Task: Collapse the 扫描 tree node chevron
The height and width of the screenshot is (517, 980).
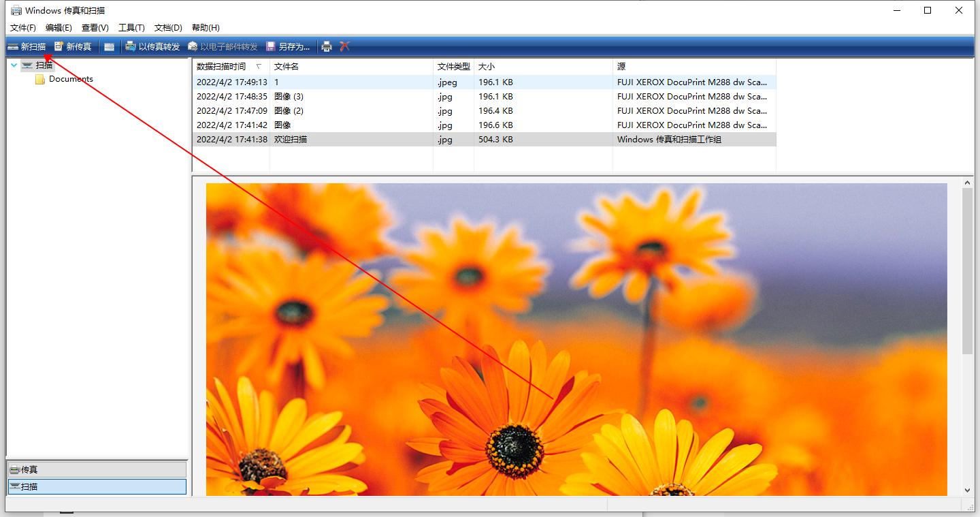Action: (14, 65)
